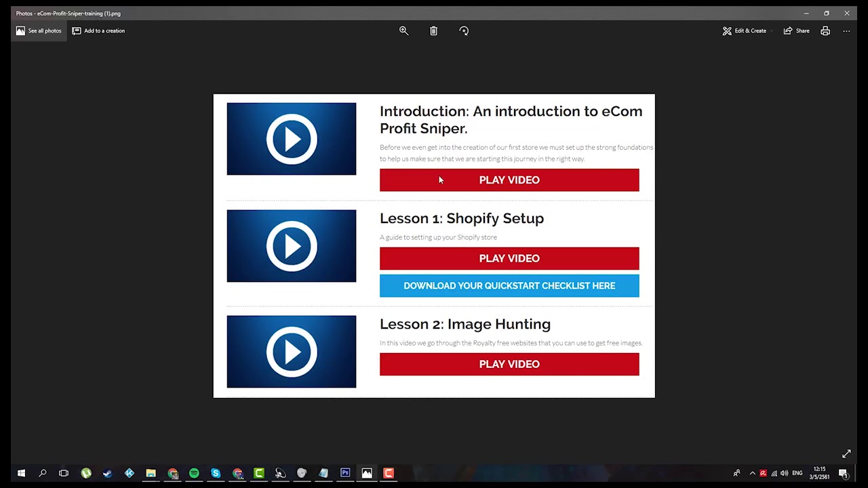Click the 'Lesson 2: Image Hunting' heading
The image size is (868, 488).
[465, 324]
